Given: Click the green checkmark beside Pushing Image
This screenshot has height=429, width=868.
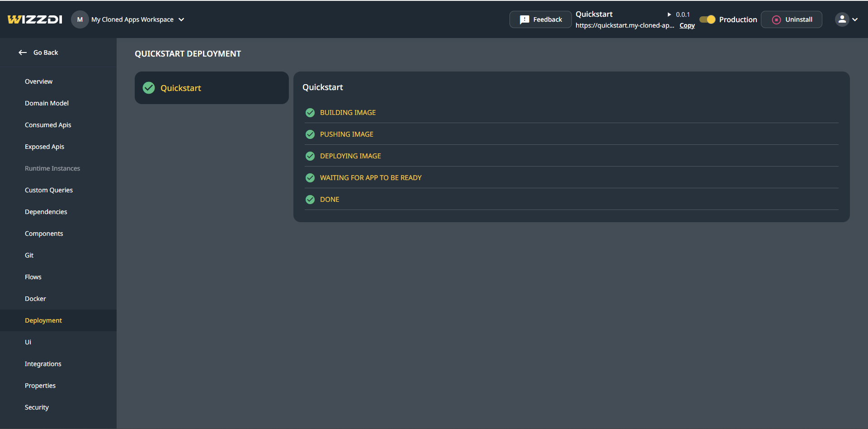Looking at the screenshot, I should coord(310,134).
